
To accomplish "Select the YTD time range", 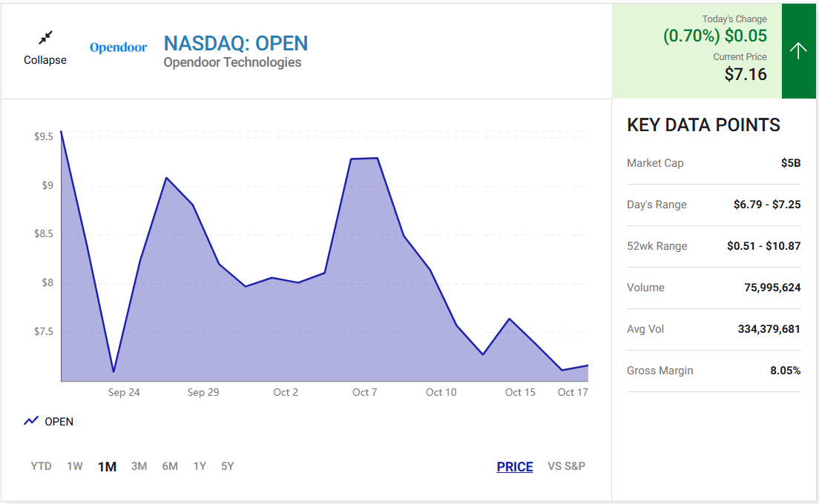I will pyautogui.click(x=42, y=466).
